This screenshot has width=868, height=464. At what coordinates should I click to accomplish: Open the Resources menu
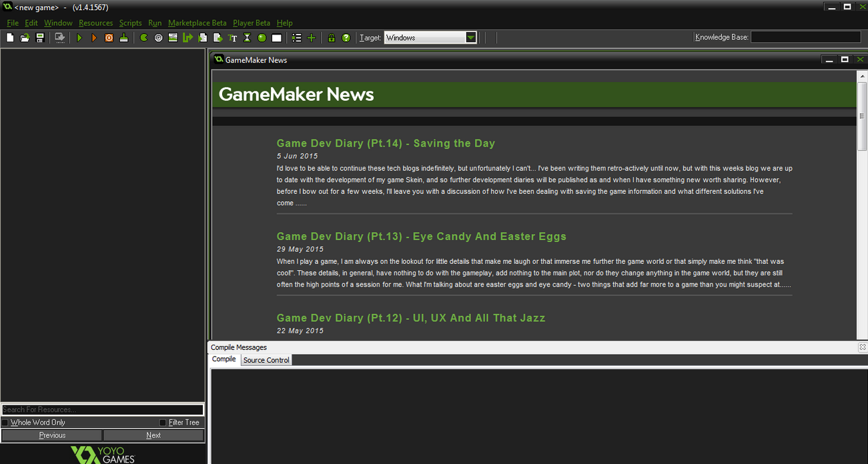[96, 23]
